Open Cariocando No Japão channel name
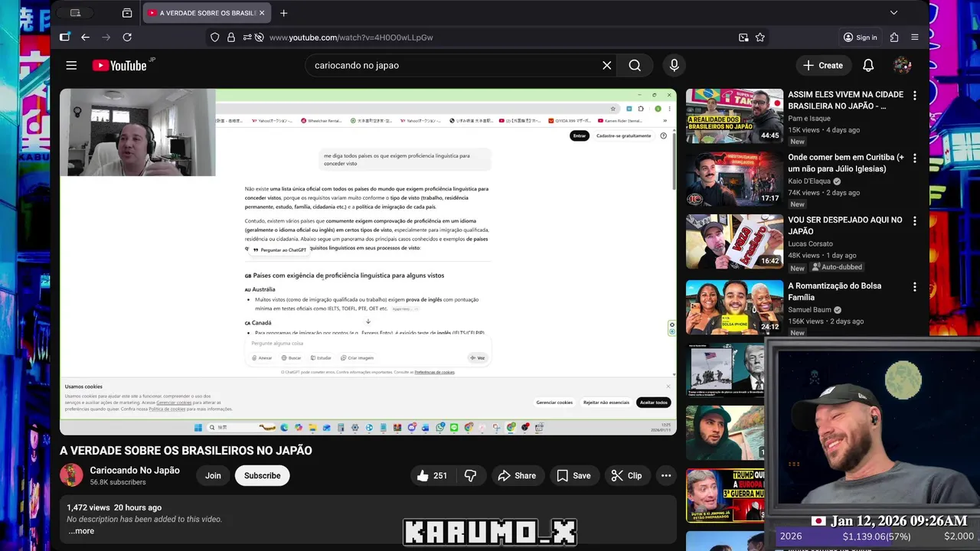This screenshot has width=980, height=551. (135, 470)
